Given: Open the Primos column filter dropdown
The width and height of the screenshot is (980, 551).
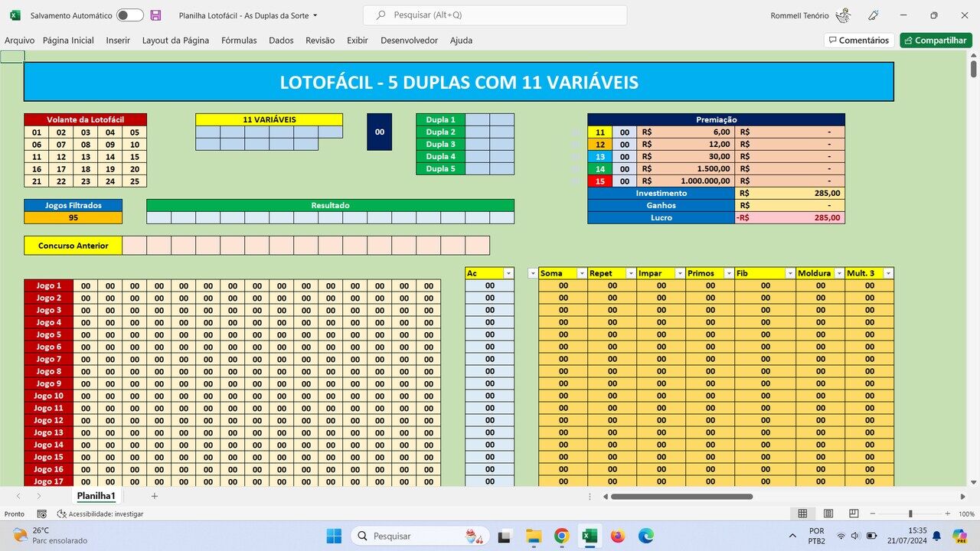Looking at the screenshot, I should point(729,273).
